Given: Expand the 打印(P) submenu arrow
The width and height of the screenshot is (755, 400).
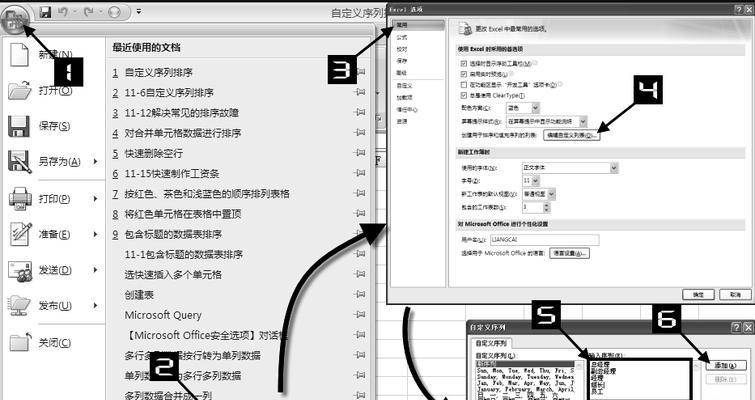Looking at the screenshot, I should coord(95,198).
